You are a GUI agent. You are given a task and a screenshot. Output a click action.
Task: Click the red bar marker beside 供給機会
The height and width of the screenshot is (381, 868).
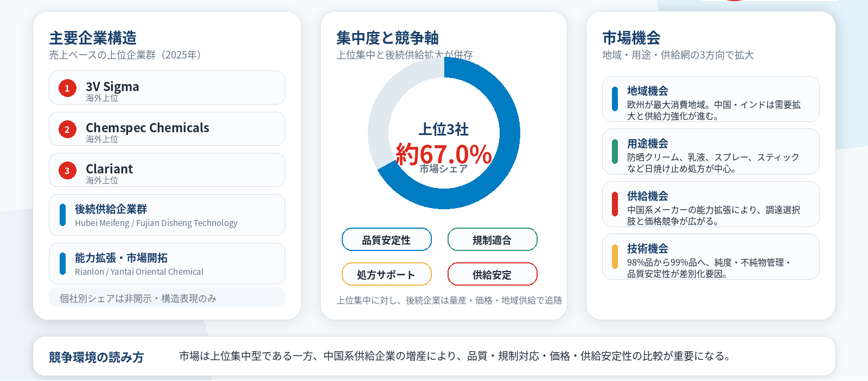coord(615,204)
